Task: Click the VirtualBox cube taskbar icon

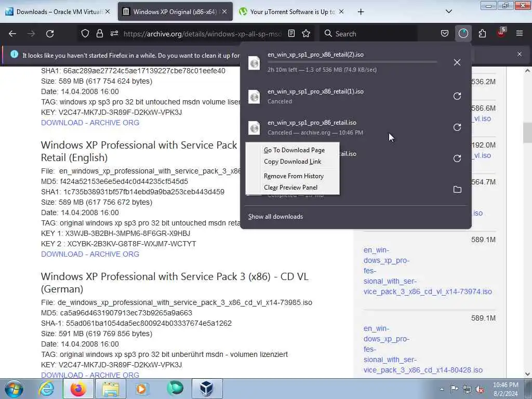Action: pyautogui.click(x=207, y=389)
